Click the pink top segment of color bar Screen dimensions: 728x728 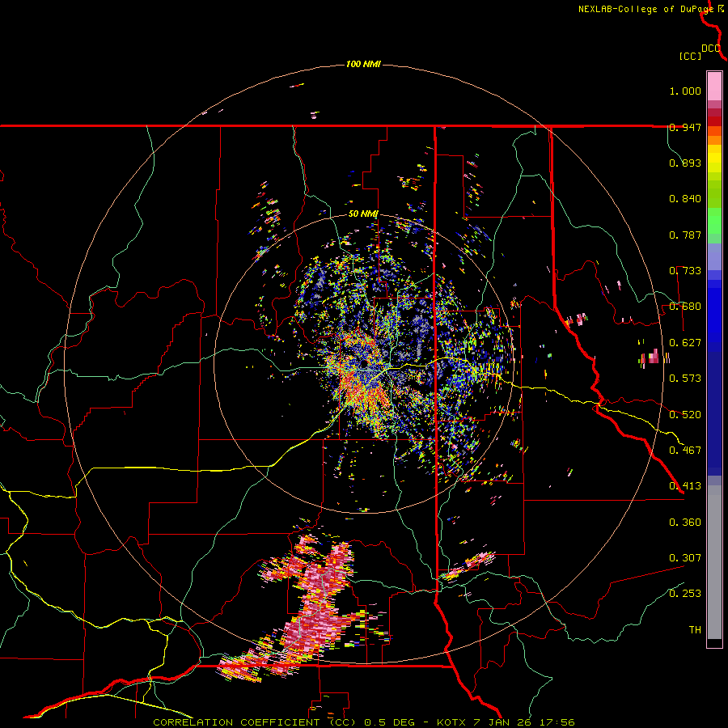pyautogui.click(x=714, y=86)
